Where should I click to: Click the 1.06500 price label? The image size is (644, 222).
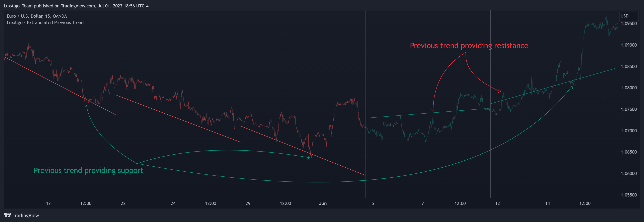click(x=629, y=152)
